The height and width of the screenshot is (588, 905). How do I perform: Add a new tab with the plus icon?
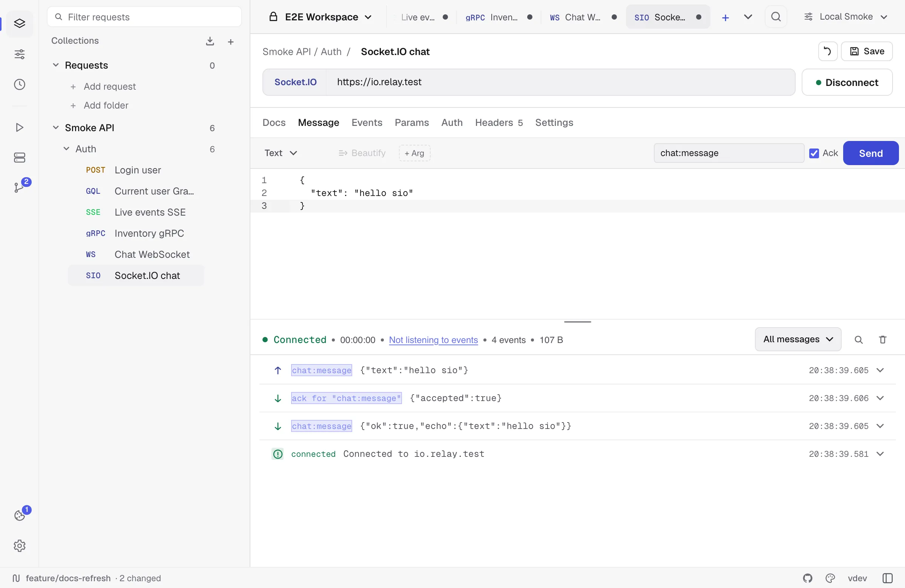725,17
